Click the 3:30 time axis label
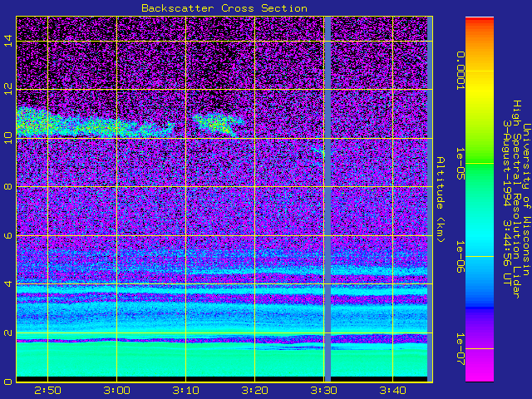The width and height of the screenshot is (532, 399). click(x=323, y=391)
